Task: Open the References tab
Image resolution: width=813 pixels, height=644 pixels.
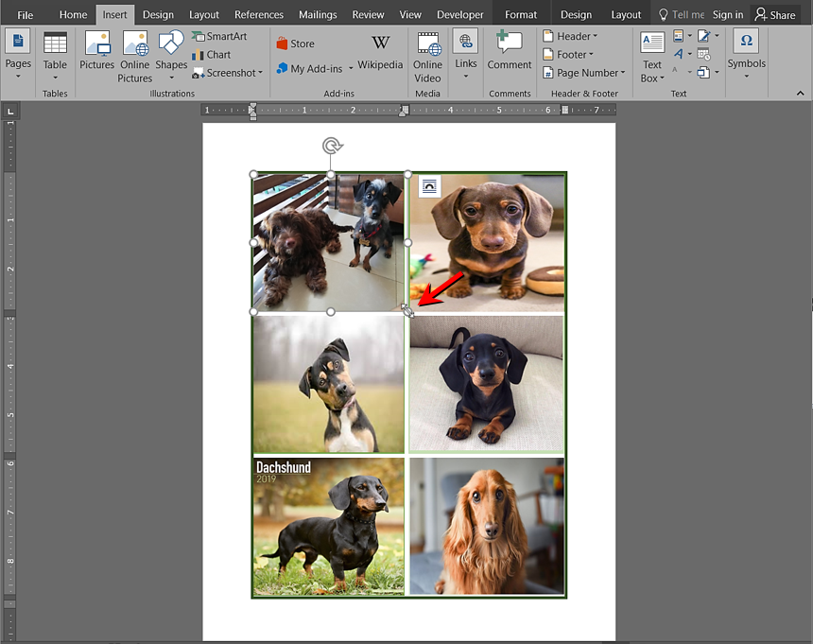Action: (258, 15)
